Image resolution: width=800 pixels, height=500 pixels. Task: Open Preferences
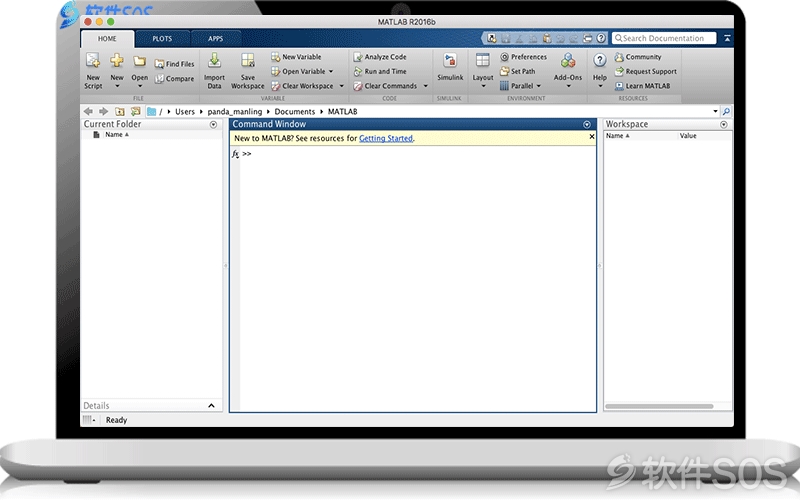(523, 57)
